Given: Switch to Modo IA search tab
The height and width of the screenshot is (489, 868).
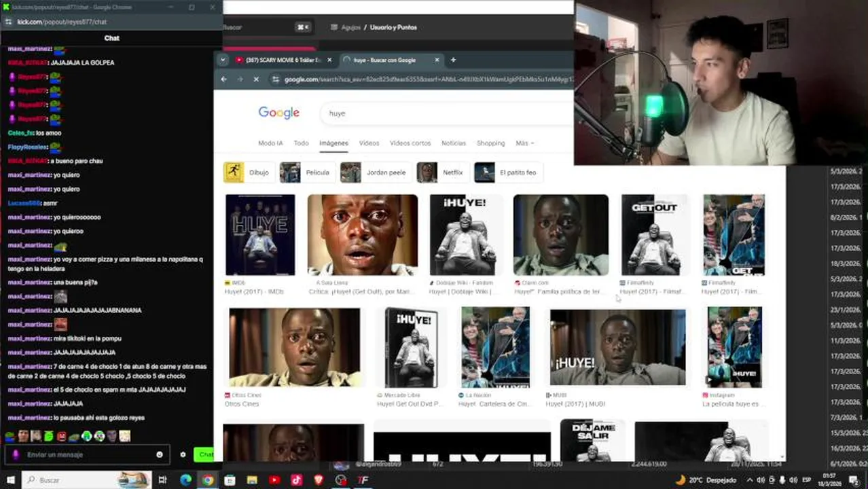Looking at the screenshot, I should (x=270, y=143).
